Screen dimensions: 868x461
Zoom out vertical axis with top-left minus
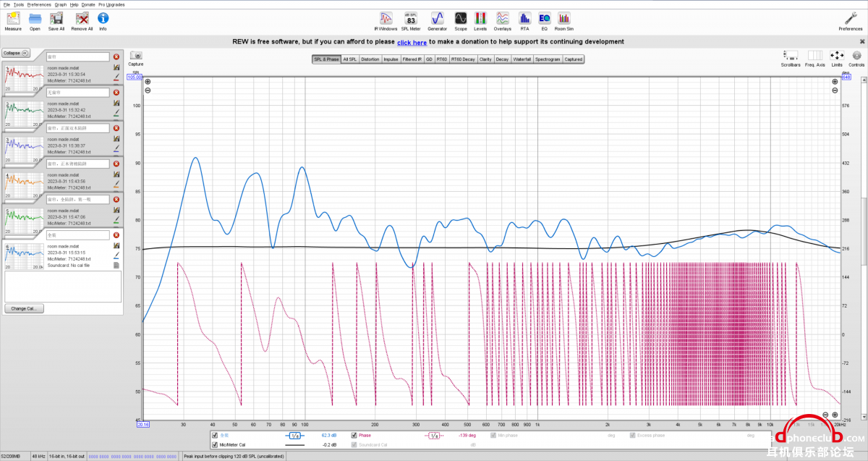pos(148,90)
